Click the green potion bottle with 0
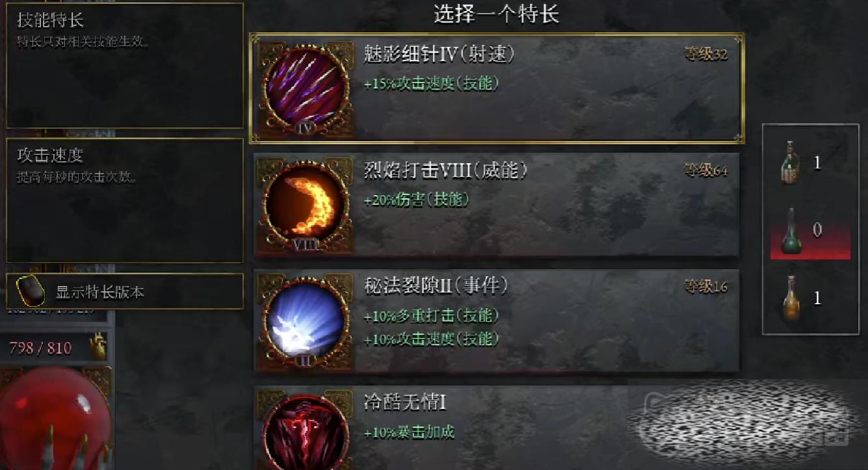The image size is (868, 470). coord(791,233)
